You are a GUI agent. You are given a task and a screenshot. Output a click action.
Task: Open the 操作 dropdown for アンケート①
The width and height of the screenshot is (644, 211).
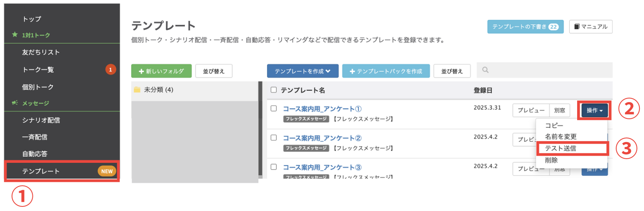595,110
